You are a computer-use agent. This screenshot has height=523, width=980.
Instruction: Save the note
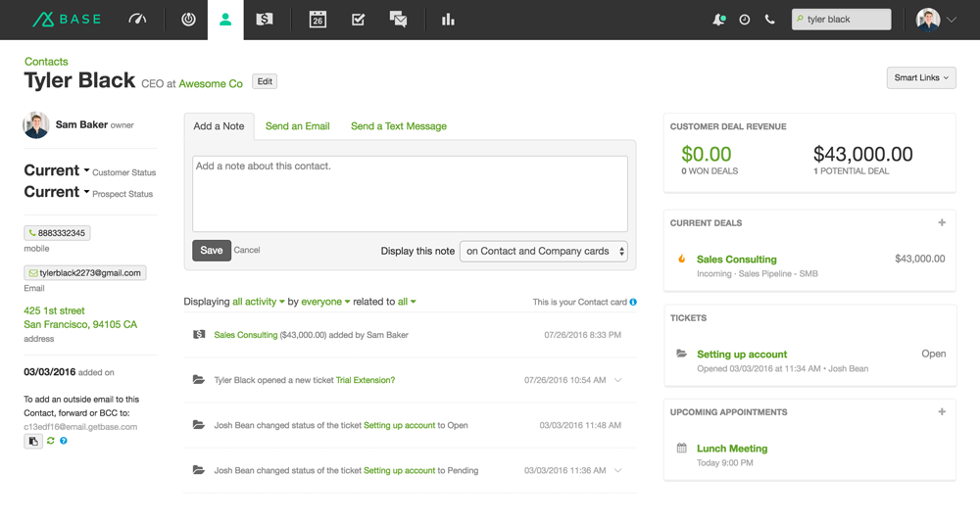[x=212, y=251]
